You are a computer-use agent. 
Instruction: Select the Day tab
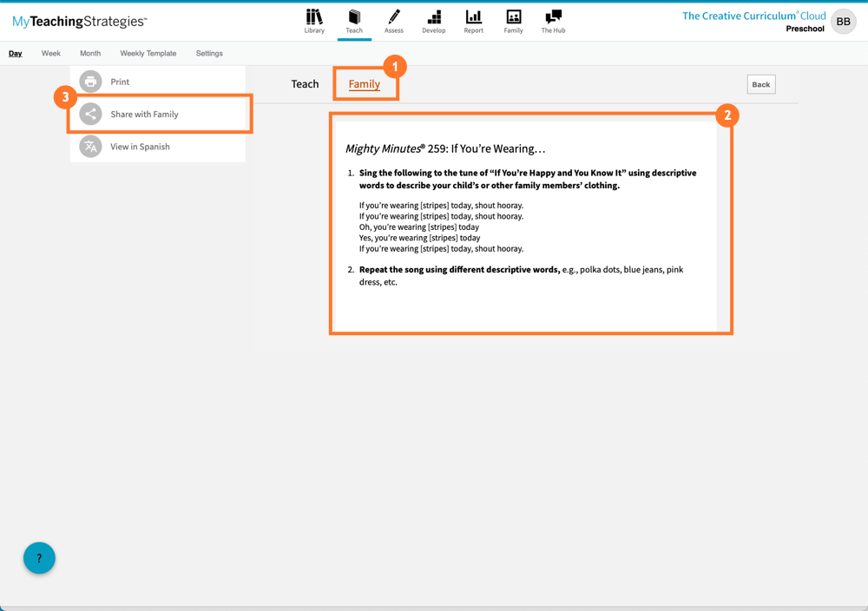15,53
